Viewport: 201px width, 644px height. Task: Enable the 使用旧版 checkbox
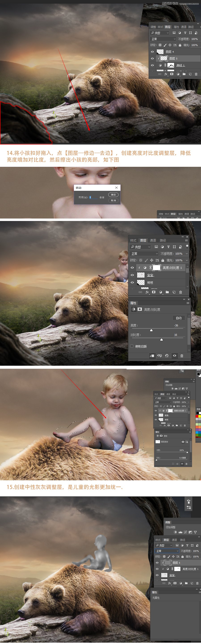click(132, 346)
